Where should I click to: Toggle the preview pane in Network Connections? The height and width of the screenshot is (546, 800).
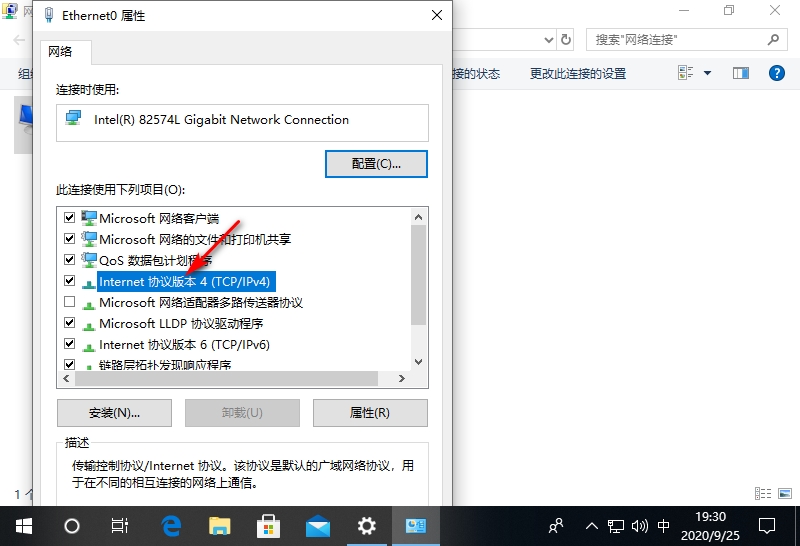pos(741,73)
